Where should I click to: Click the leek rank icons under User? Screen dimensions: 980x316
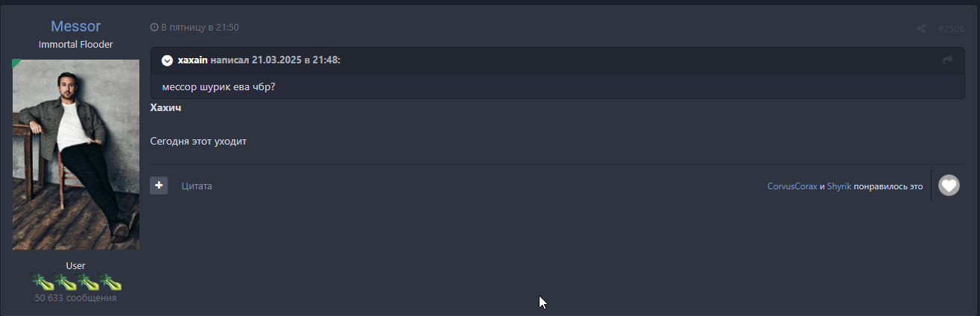tap(76, 282)
